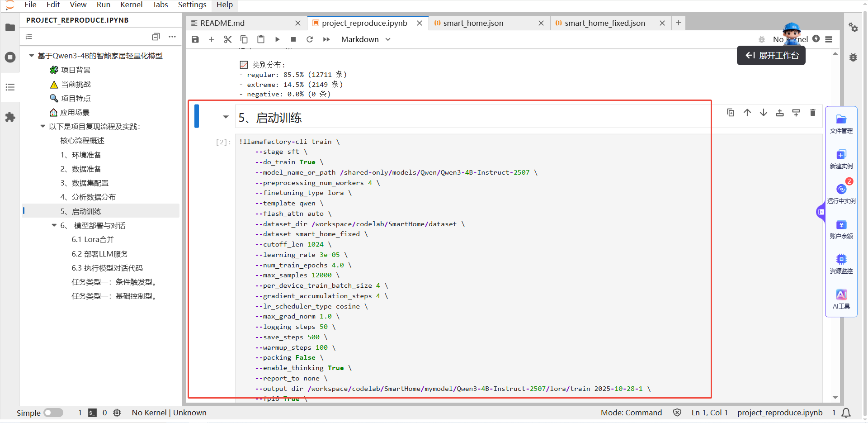Viewport: 868px width, 423px height.
Task: Jump to 6.1 Lora合并 in outline
Action: 93,240
